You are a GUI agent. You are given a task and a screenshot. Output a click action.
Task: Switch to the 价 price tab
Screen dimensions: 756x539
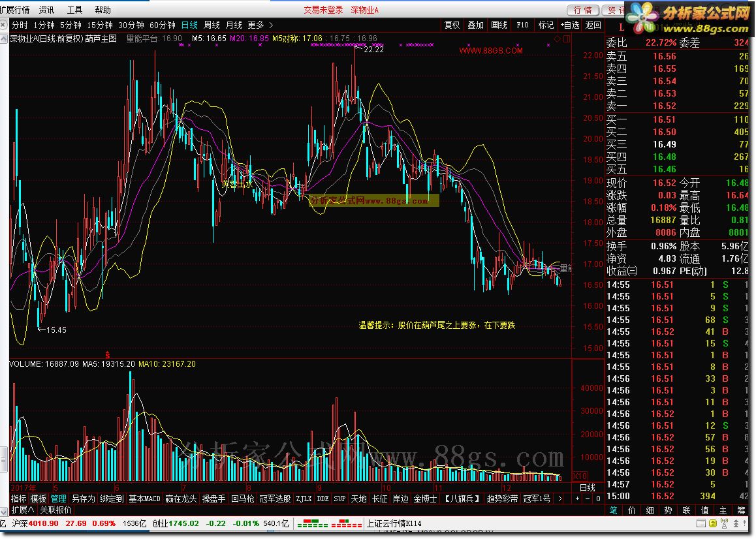click(631, 510)
